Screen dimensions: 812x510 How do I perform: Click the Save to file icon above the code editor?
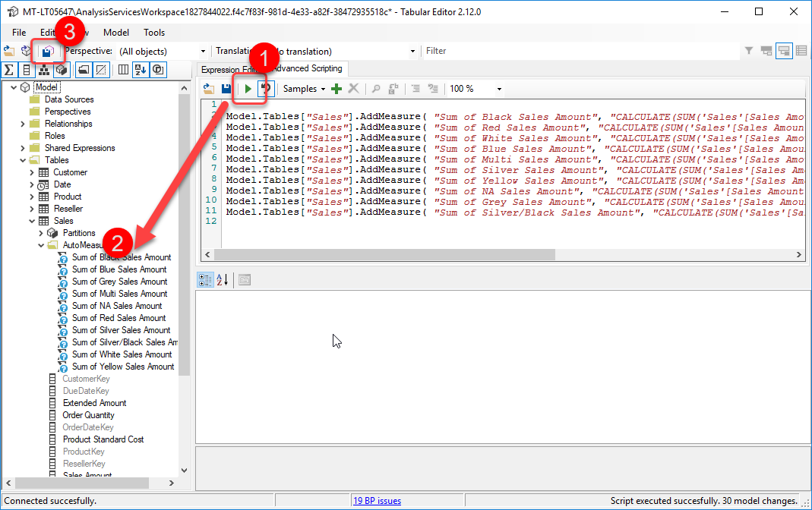(226, 88)
